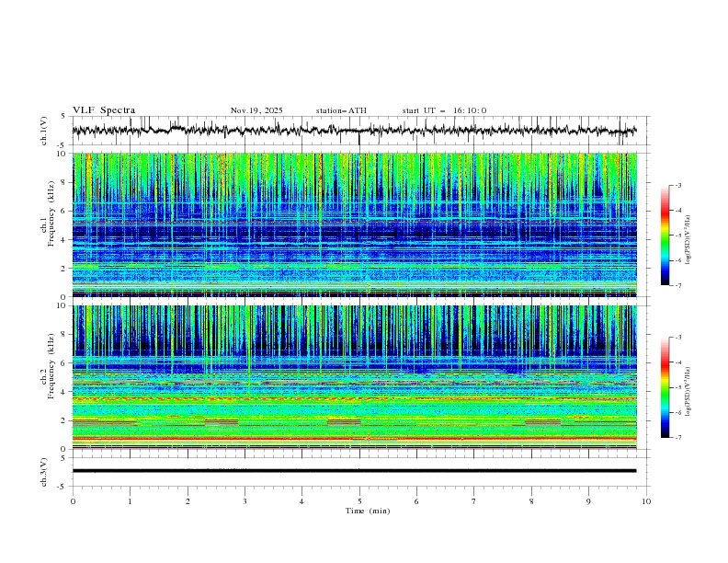Click the ch.1 voltage waveform trace
728x563 pixels.
(x=354, y=131)
